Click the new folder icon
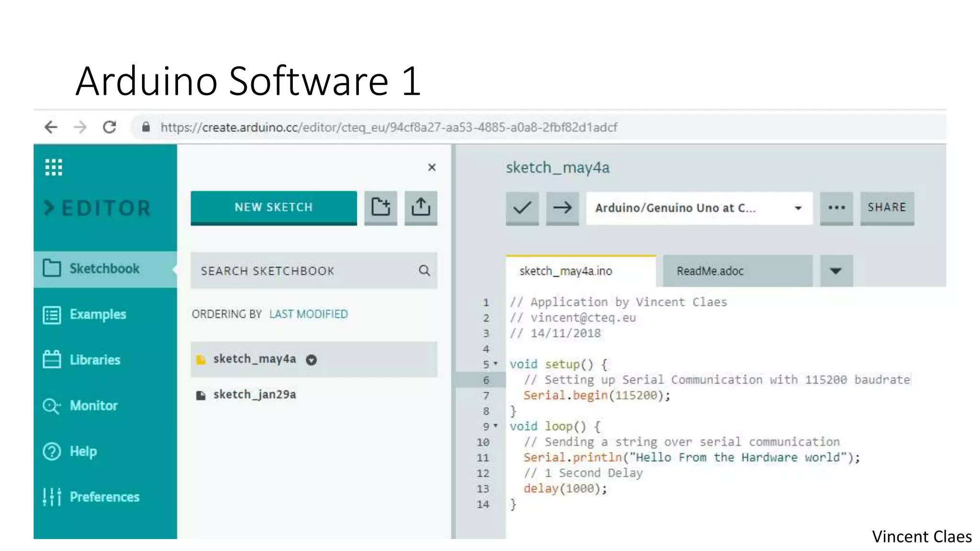This screenshot has height=551, width=980. coord(381,208)
